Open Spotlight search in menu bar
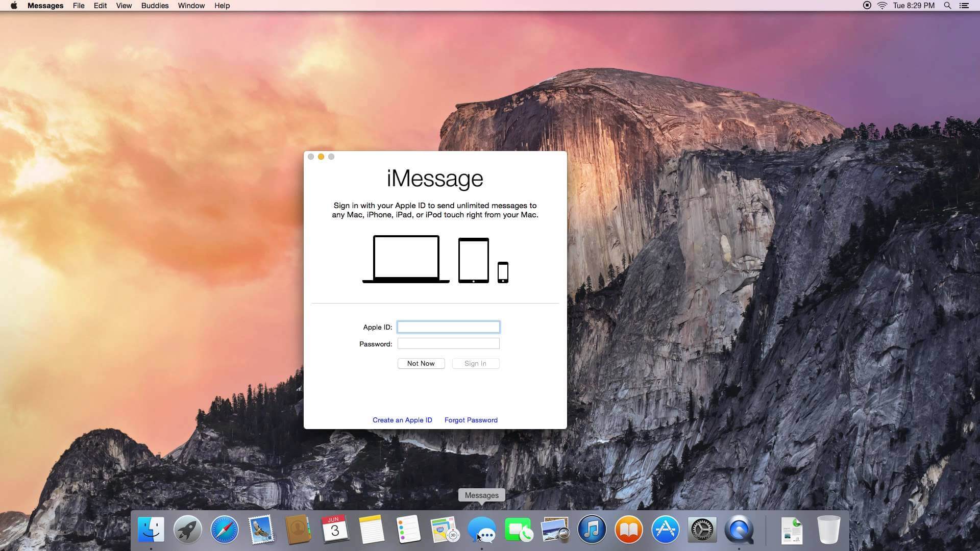The width and height of the screenshot is (980, 551). [x=947, y=6]
